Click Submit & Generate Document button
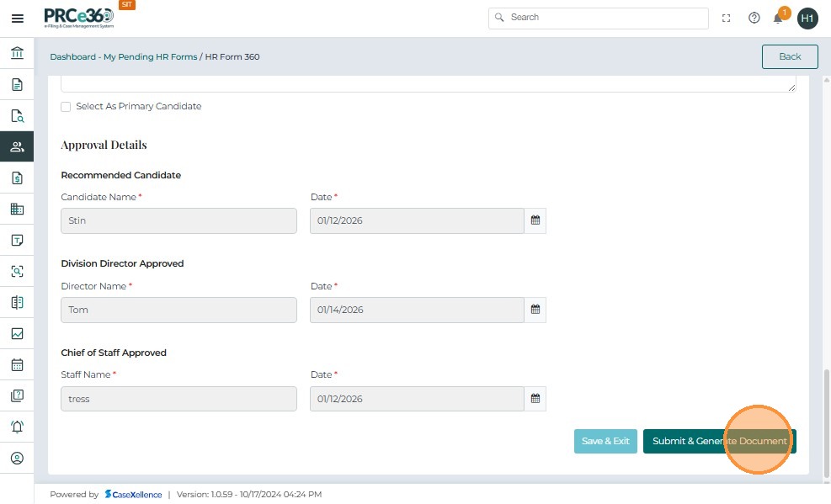 (x=719, y=441)
